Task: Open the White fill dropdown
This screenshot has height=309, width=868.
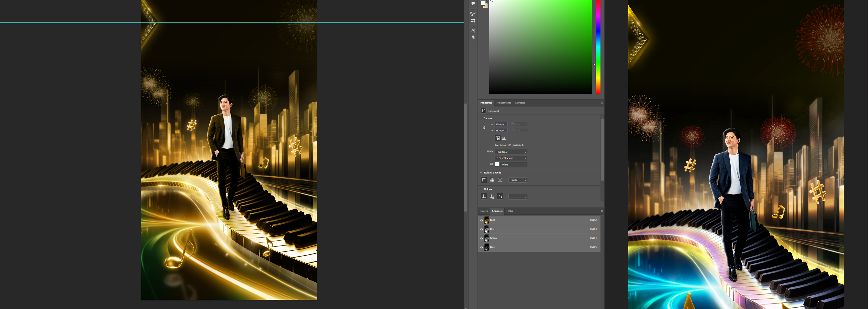Action: [x=514, y=165]
